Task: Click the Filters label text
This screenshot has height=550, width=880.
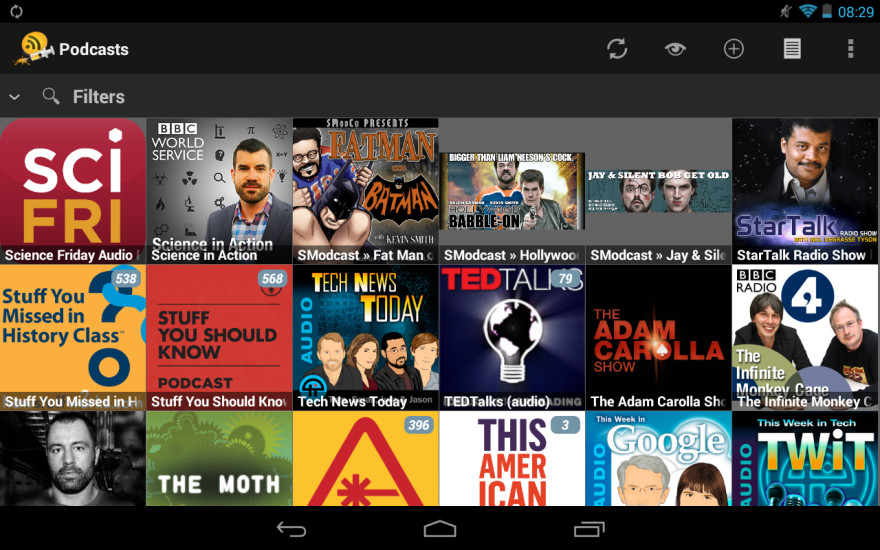Action: (99, 97)
